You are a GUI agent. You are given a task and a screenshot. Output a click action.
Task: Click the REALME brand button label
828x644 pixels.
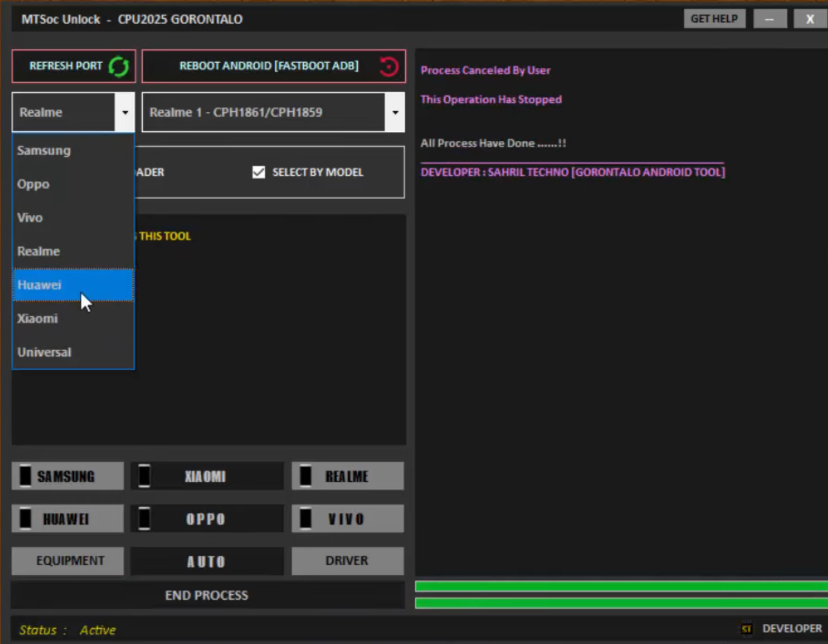pyautogui.click(x=347, y=477)
